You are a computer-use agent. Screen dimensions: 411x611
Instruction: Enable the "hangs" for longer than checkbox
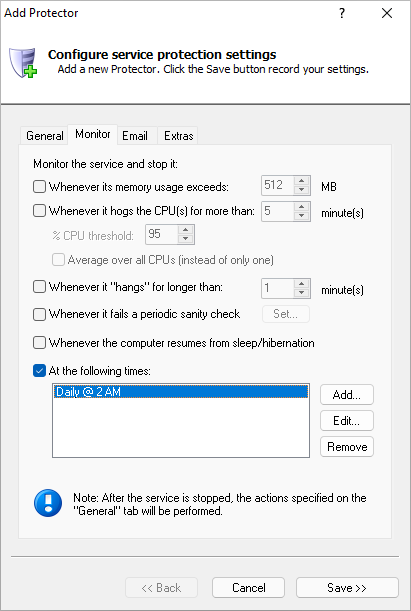39,287
